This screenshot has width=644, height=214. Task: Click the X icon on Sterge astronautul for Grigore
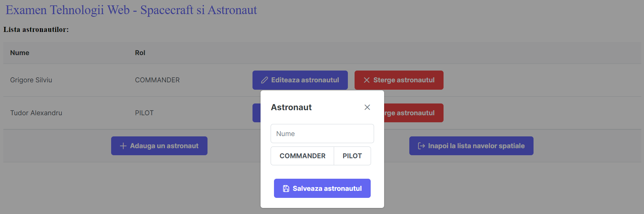366,80
